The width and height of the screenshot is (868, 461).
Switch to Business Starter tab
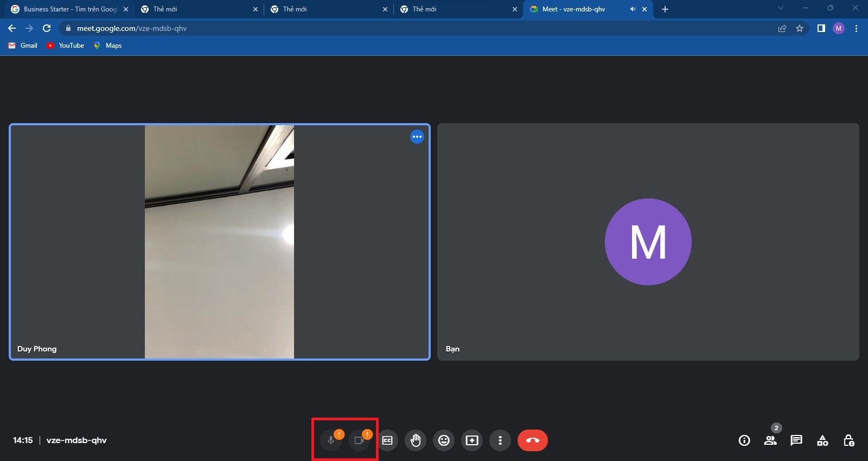point(69,9)
